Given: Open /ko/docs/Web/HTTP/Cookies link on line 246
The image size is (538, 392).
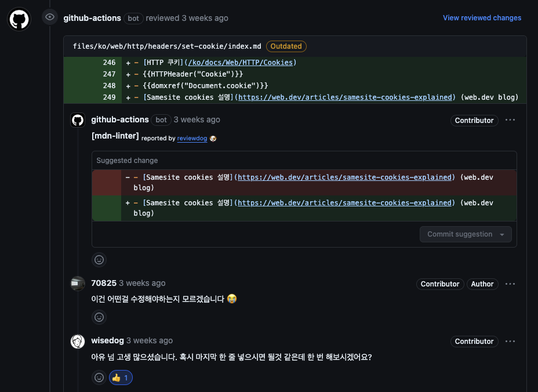Looking at the screenshot, I should [x=240, y=63].
